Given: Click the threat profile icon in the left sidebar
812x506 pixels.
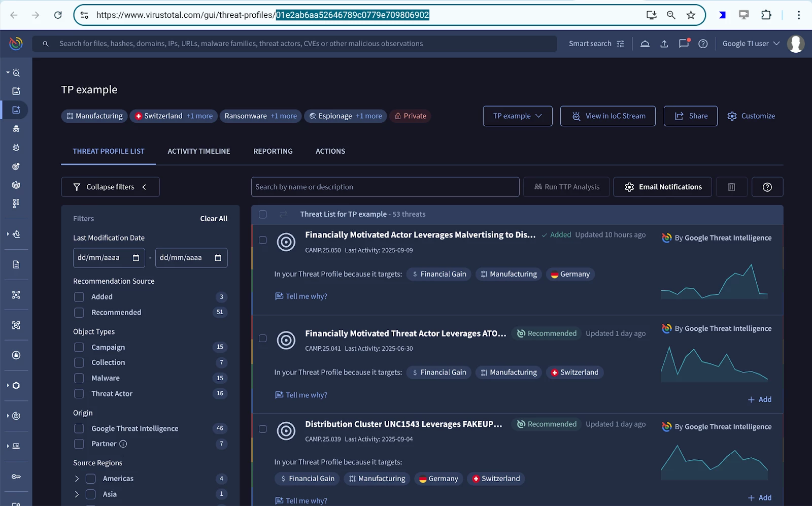Looking at the screenshot, I should point(16,110).
